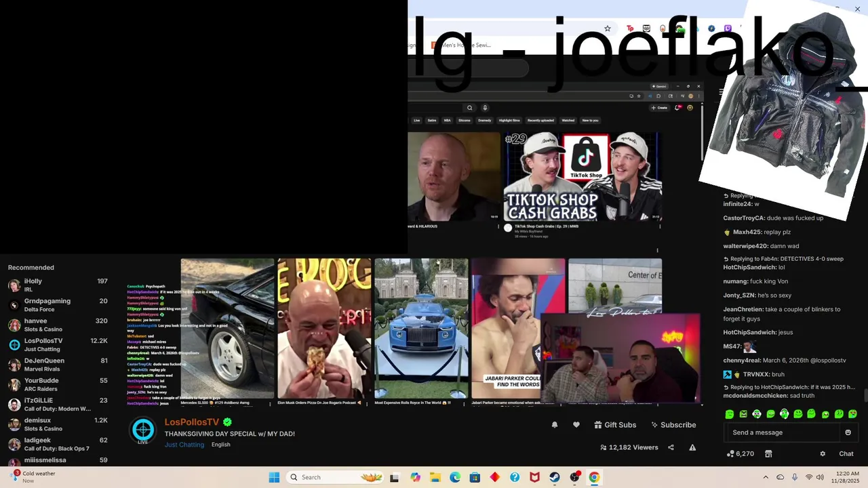The image size is (868, 488).
Task: Click the LosPollosTV live avatar
Action: tap(143, 430)
